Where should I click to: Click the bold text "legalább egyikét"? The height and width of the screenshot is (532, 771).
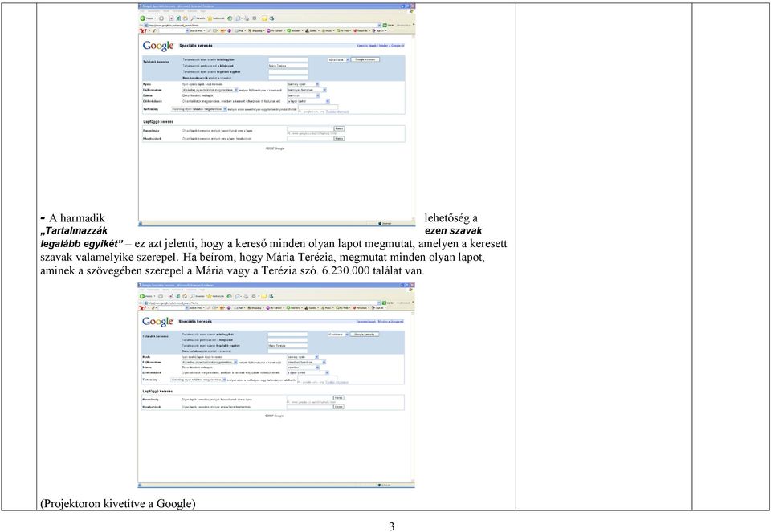click(x=82, y=244)
